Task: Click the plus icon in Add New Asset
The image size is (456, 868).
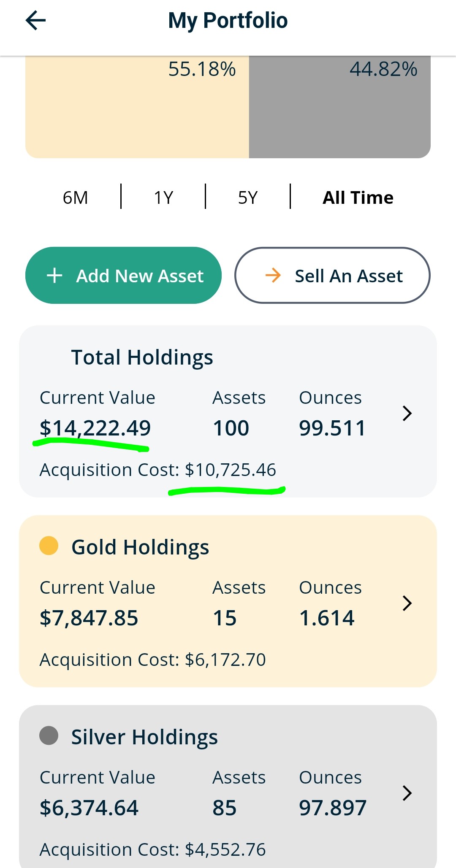Action: tap(54, 276)
